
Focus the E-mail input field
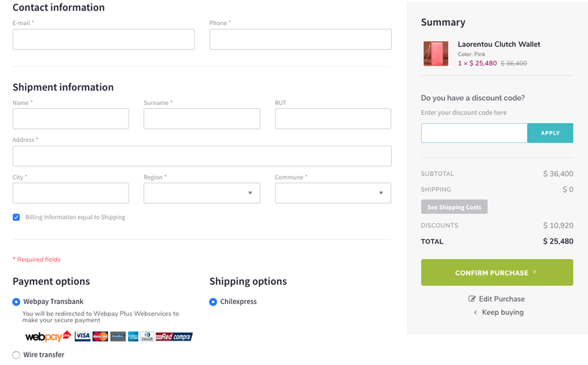click(x=104, y=40)
